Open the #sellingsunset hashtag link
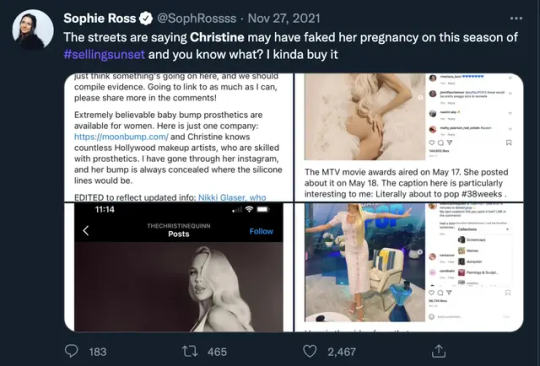The width and height of the screenshot is (540, 366). click(104, 54)
